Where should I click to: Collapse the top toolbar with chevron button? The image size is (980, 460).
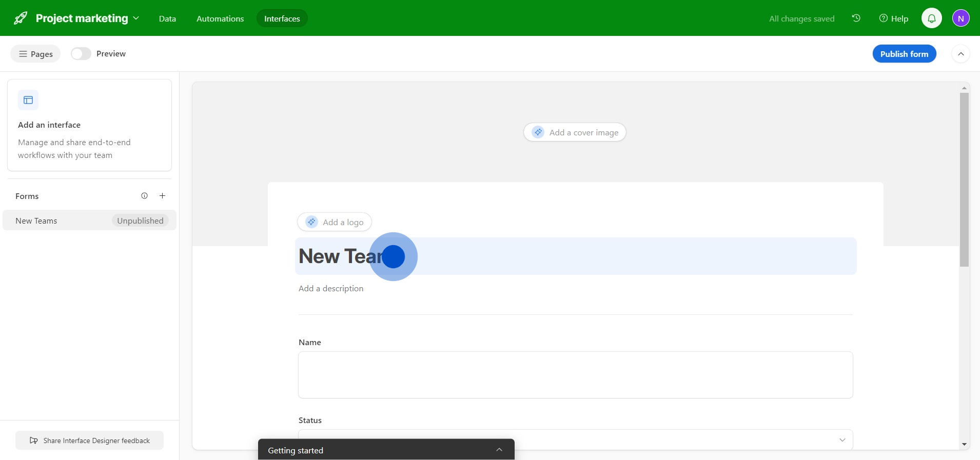click(x=961, y=54)
